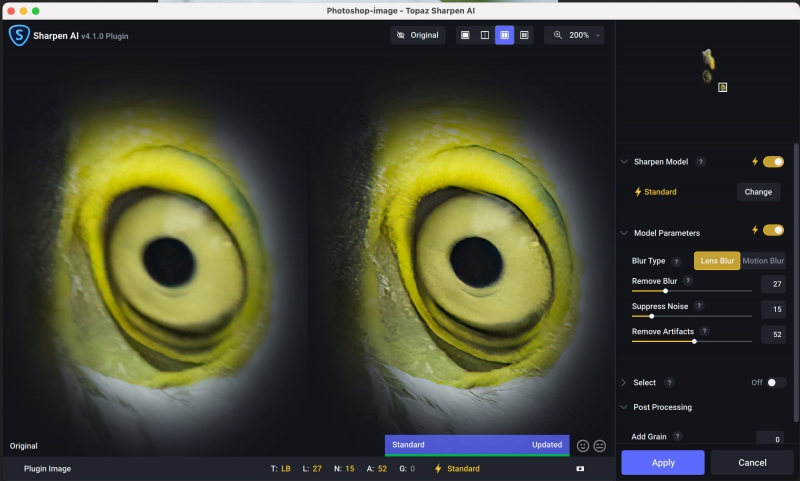Select Motion Blur type

(763, 261)
